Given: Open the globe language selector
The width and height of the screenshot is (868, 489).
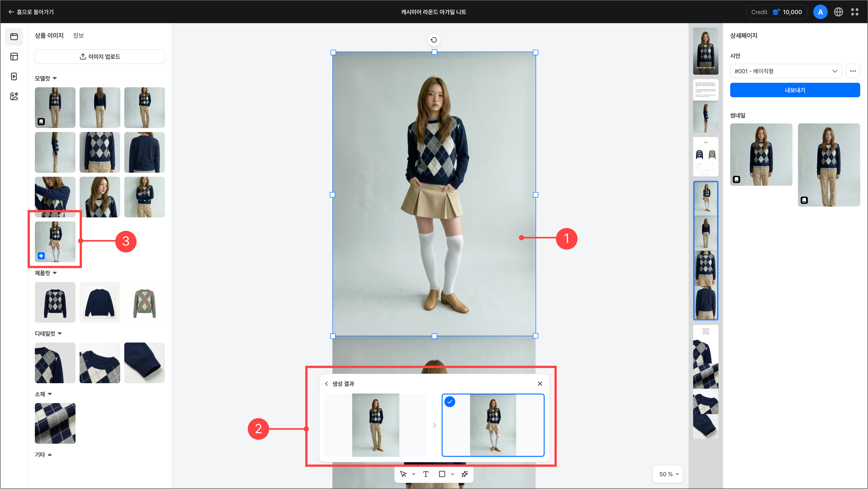Looking at the screenshot, I should pyautogui.click(x=838, y=12).
